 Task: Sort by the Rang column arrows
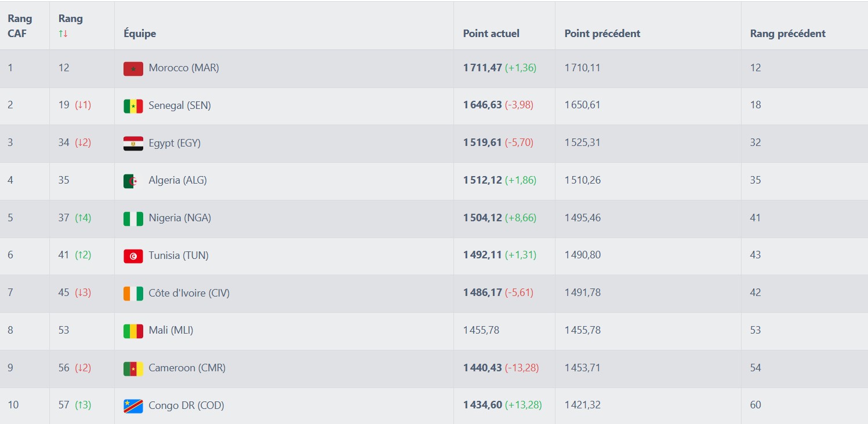(x=63, y=34)
